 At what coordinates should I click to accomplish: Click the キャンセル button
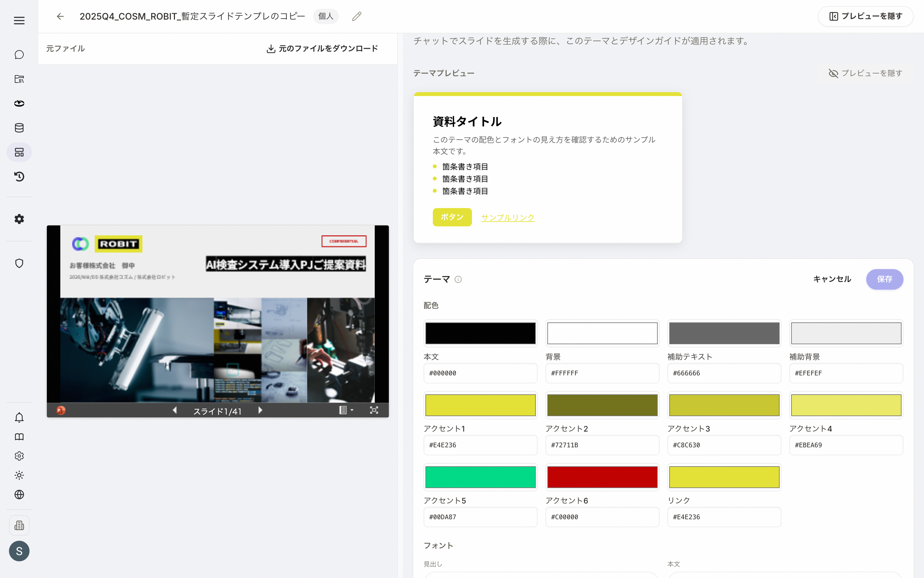point(832,279)
